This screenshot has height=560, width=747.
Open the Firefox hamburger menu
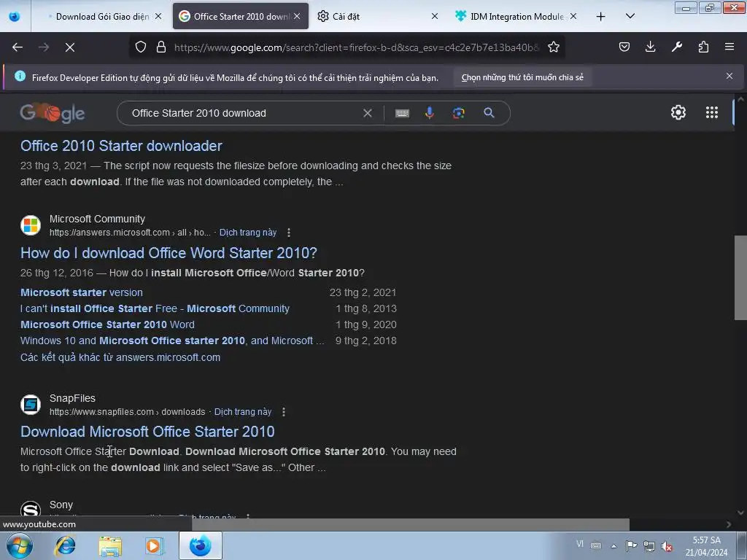(x=729, y=47)
